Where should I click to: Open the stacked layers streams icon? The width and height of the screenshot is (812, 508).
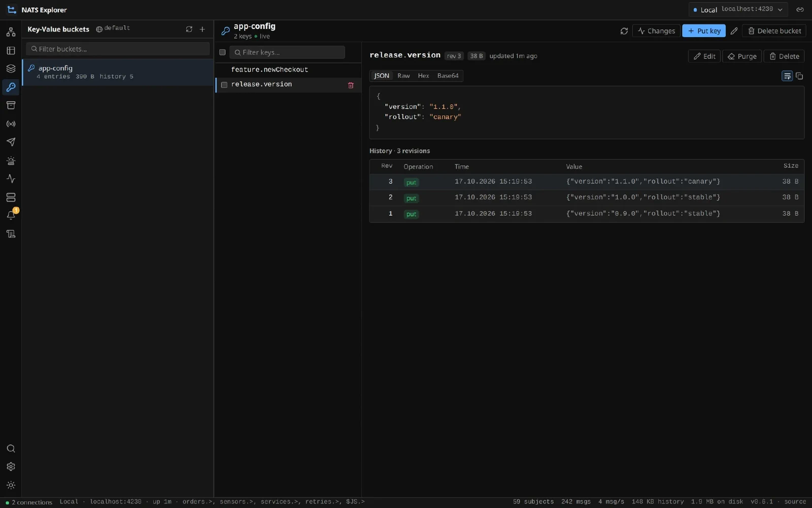[11, 69]
